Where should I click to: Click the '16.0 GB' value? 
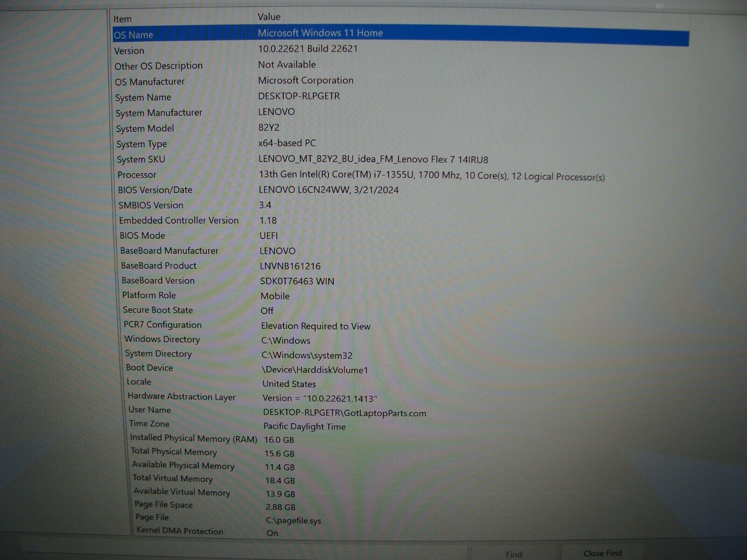(x=279, y=440)
